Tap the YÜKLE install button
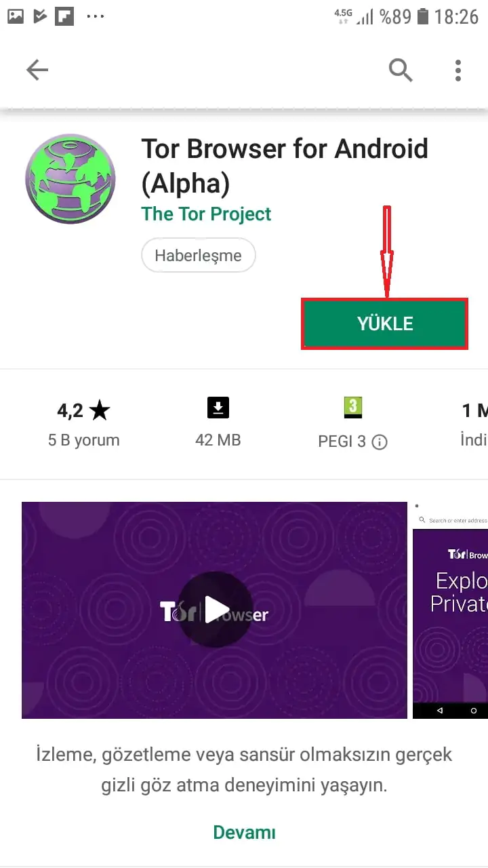 point(385,324)
